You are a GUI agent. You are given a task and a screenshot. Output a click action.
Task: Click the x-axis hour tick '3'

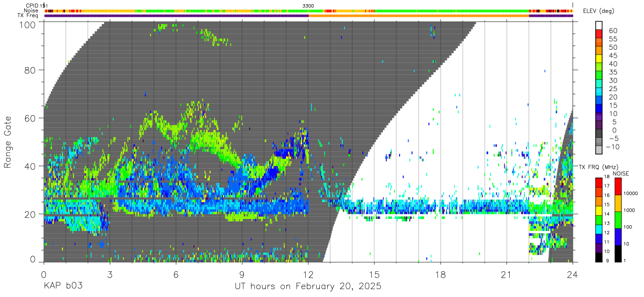pos(110,274)
